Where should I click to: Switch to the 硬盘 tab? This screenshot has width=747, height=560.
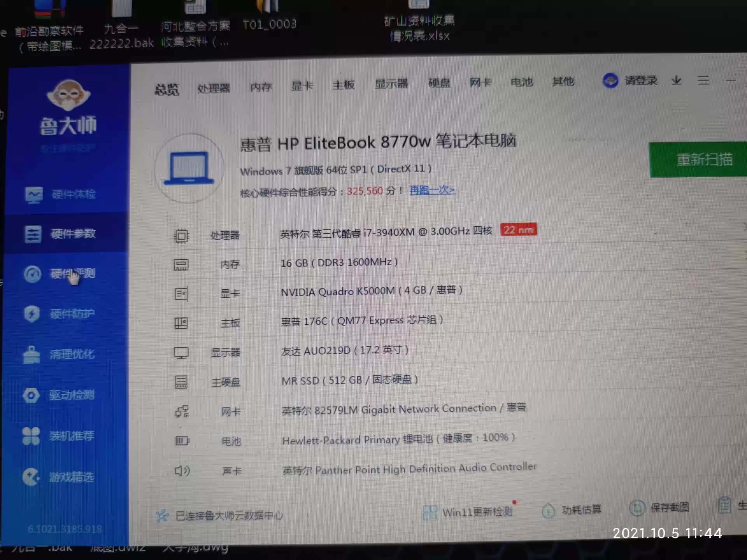(x=439, y=83)
